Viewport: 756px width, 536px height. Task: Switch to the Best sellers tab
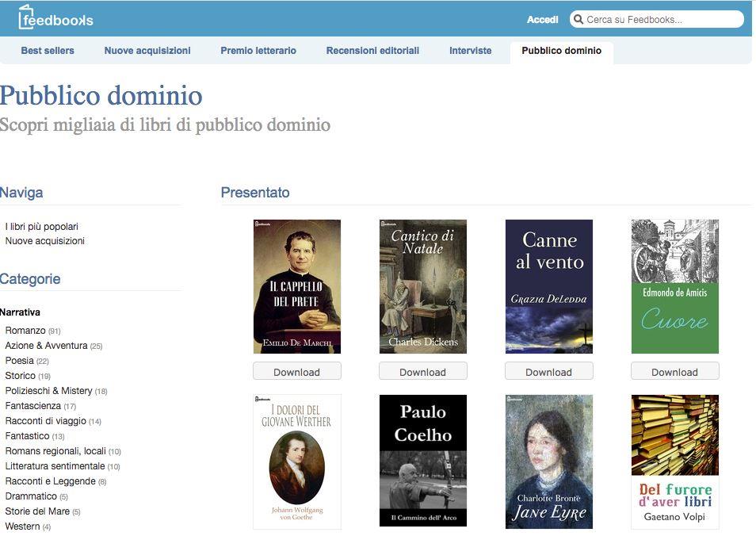pos(48,51)
